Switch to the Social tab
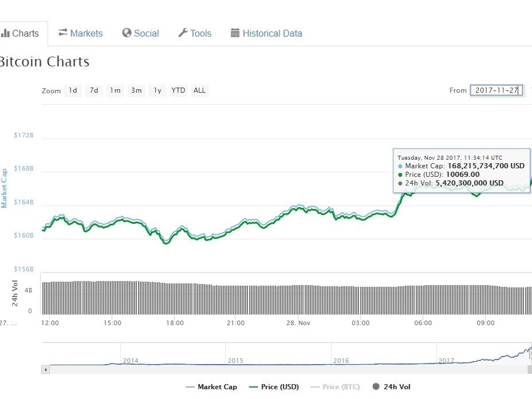Image resolution: width=532 pixels, height=399 pixels. (140, 33)
